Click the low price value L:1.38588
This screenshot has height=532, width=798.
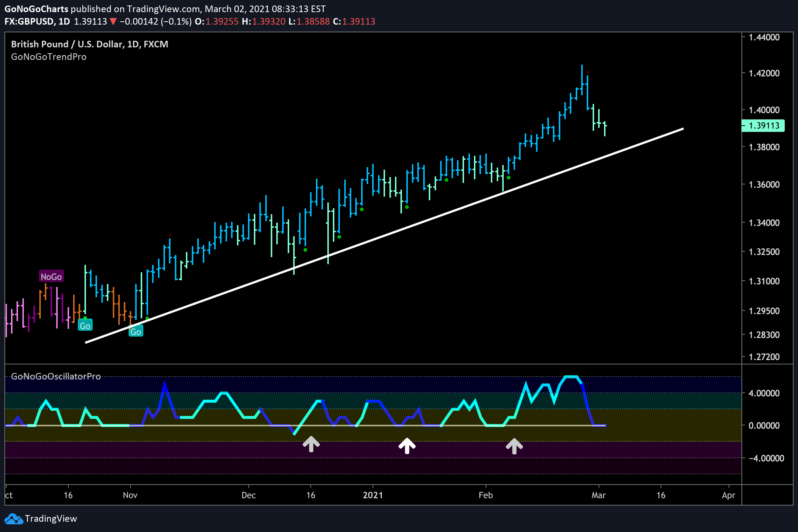(309, 22)
